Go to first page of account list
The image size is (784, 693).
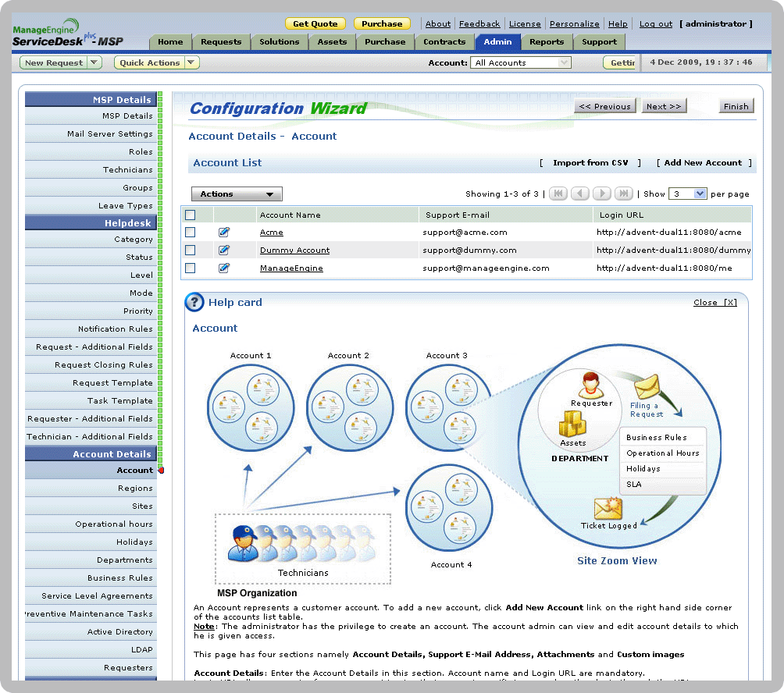tap(558, 194)
